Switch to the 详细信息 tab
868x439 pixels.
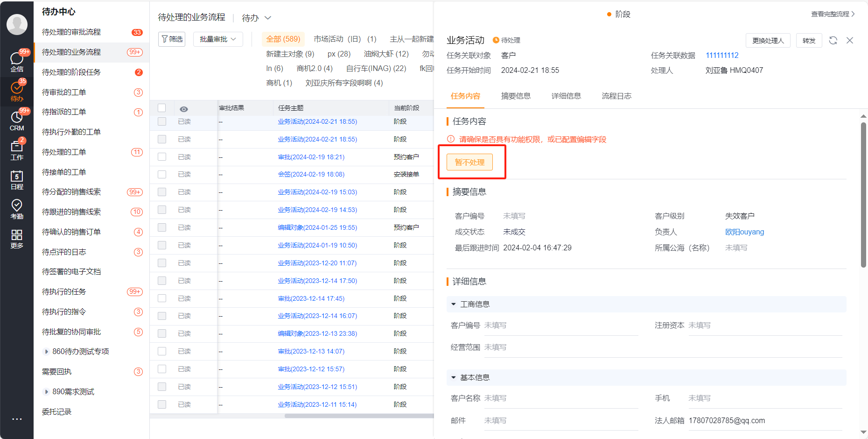tap(566, 96)
